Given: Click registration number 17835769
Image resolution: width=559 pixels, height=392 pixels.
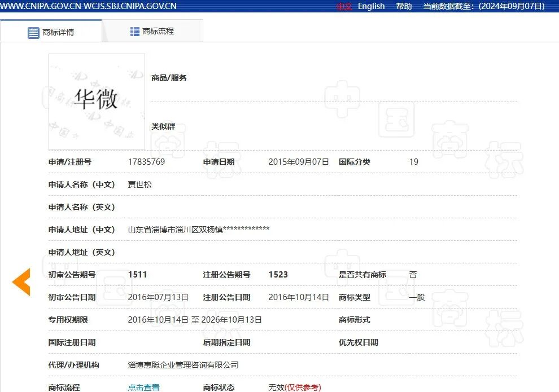Looking at the screenshot, I should point(146,162).
